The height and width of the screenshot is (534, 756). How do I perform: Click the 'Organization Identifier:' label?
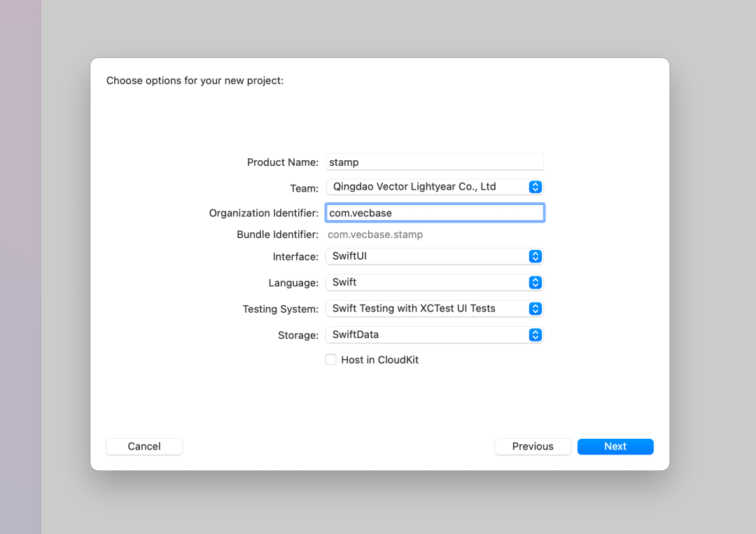click(x=264, y=213)
